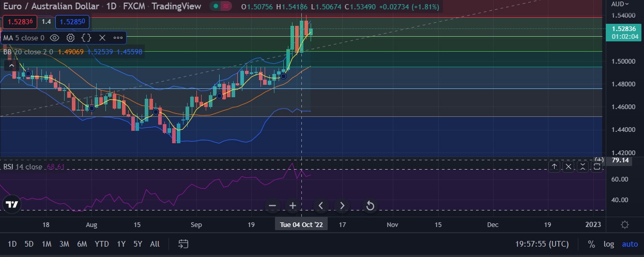Remove the MA indicator with X
Screen dimensions: 644x257
click(x=102, y=38)
